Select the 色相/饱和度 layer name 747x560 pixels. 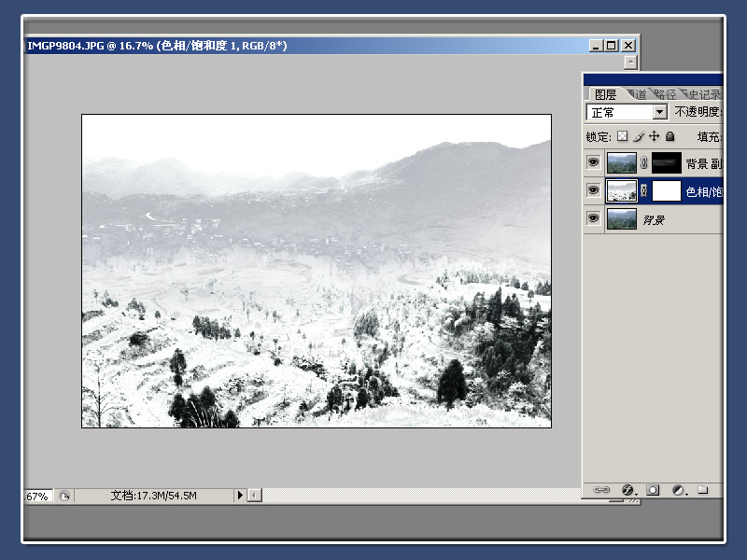coord(704,192)
